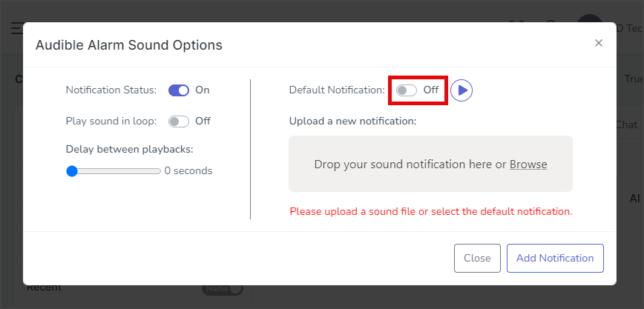The image size is (644, 309).
Task: Enable Play sound in loop
Action: click(179, 122)
